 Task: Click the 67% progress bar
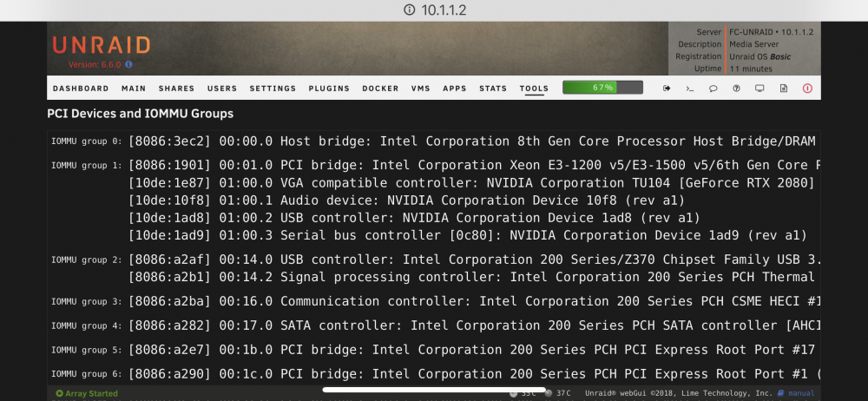(602, 88)
